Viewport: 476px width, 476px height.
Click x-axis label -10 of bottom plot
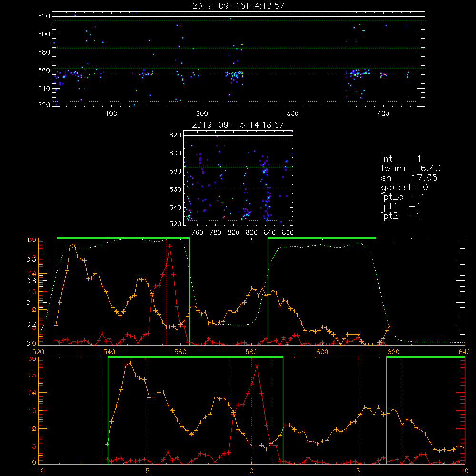tap(38, 471)
